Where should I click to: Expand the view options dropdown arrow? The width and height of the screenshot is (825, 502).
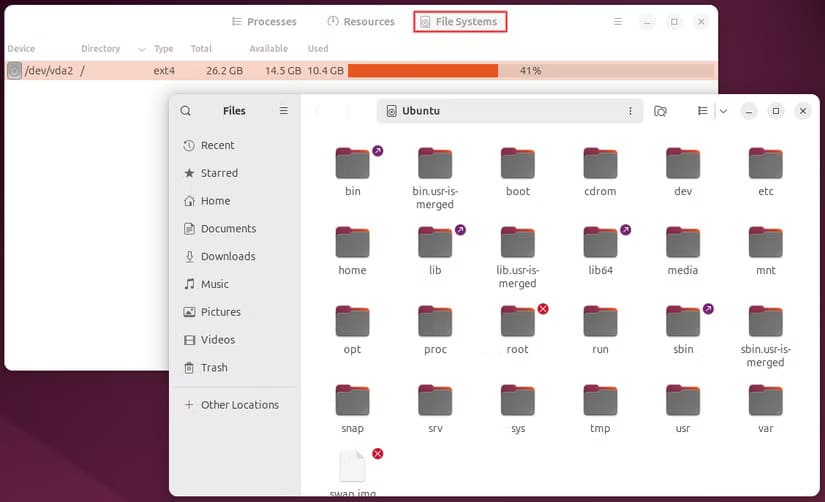click(723, 111)
